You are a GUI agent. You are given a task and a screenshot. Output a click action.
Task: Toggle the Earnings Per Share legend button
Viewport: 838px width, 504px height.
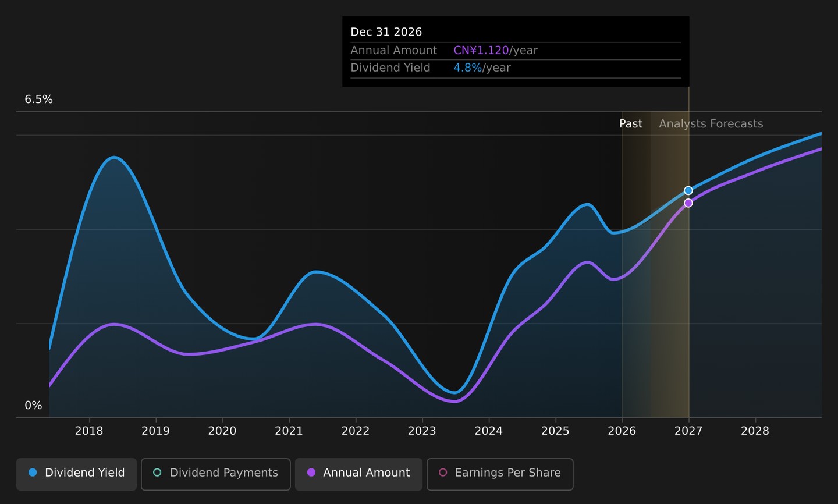pos(500,474)
